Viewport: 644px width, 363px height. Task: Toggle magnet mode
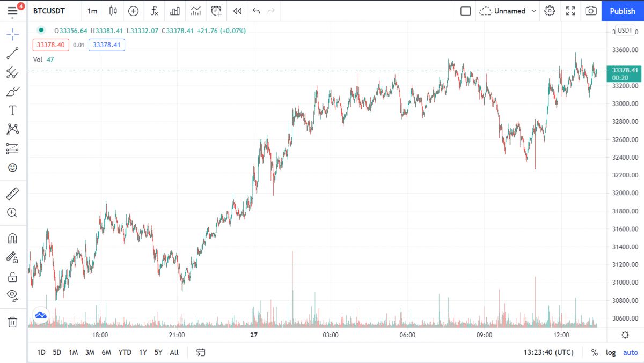(12, 238)
